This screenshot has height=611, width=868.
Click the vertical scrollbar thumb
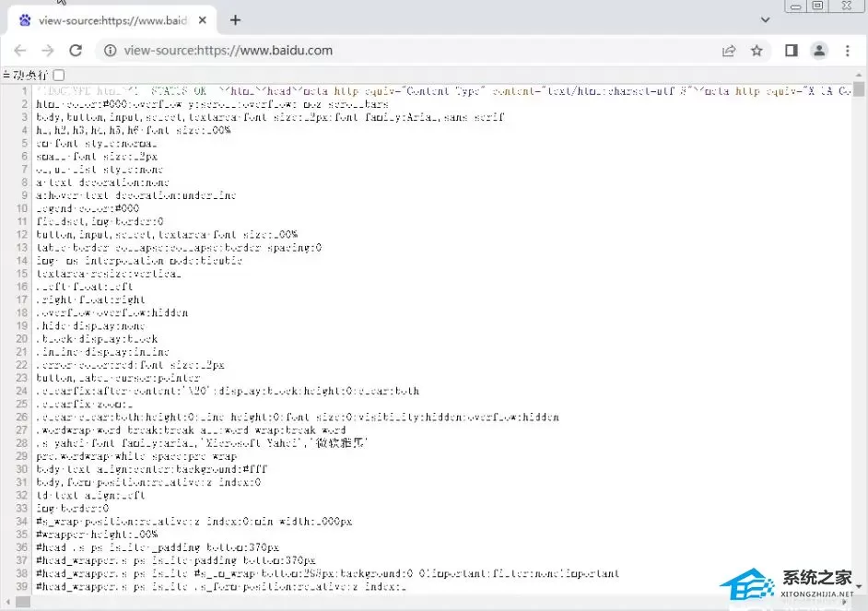coord(859,88)
